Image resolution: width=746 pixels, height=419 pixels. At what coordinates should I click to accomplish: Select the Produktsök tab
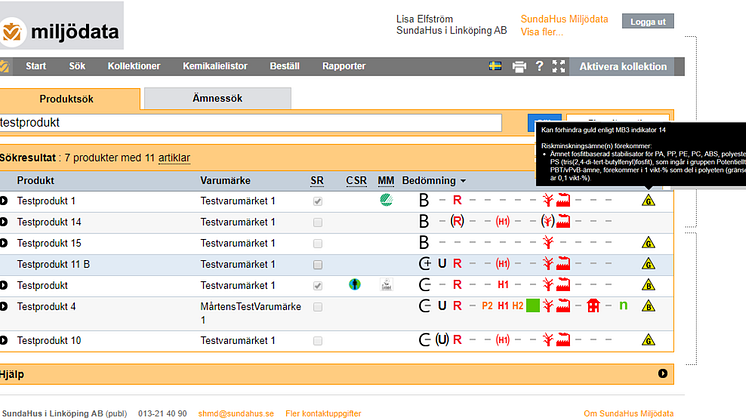[69, 99]
